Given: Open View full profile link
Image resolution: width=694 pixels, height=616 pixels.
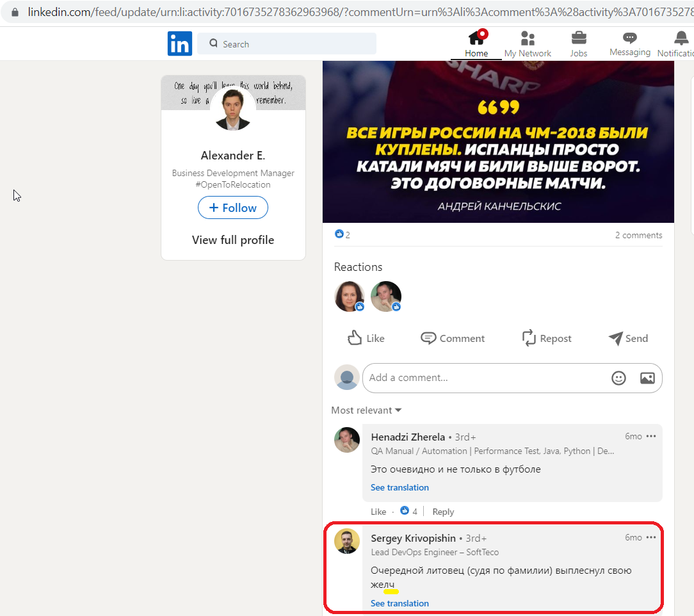Looking at the screenshot, I should [233, 240].
